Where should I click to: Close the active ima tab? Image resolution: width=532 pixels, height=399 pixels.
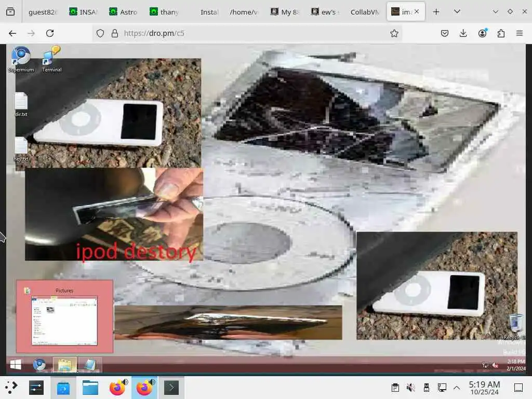tap(417, 11)
